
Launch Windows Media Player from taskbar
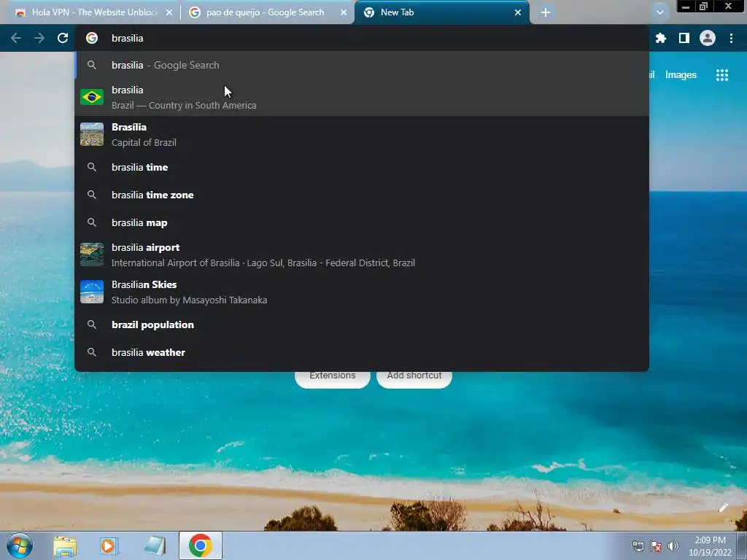click(109, 546)
